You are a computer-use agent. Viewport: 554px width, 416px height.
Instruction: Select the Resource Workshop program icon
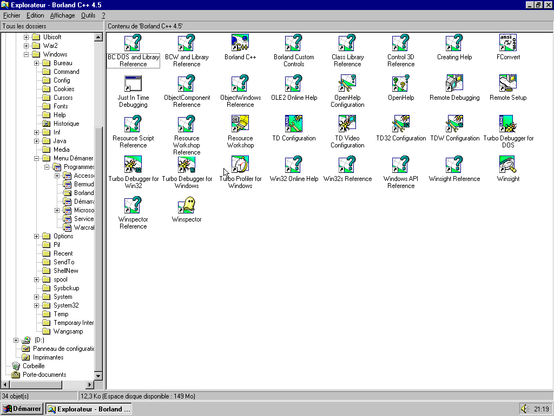pyautogui.click(x=240, y=124)
